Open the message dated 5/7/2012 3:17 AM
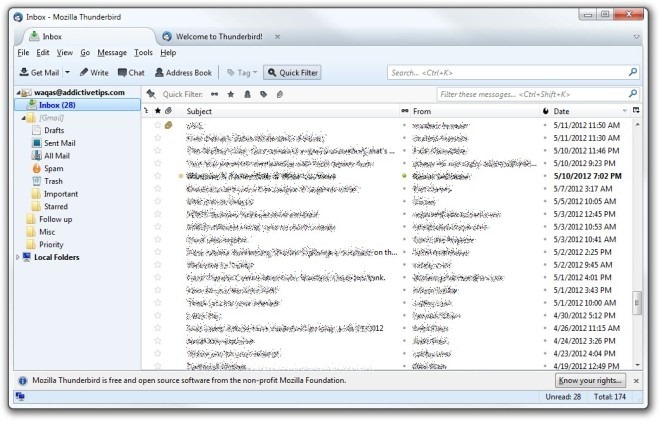Viewport: 660px width, 421px height. point(386,189)
